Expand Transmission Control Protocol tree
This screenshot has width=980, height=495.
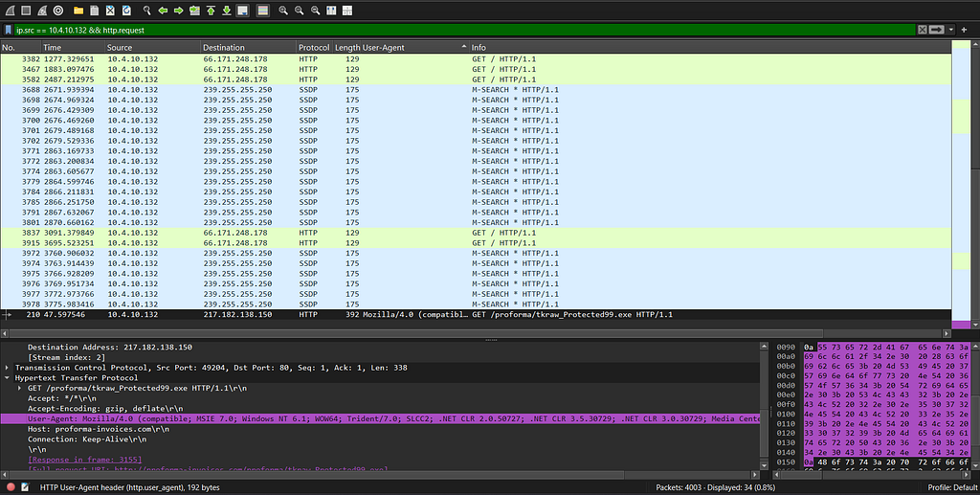click(x=7, y=368)
